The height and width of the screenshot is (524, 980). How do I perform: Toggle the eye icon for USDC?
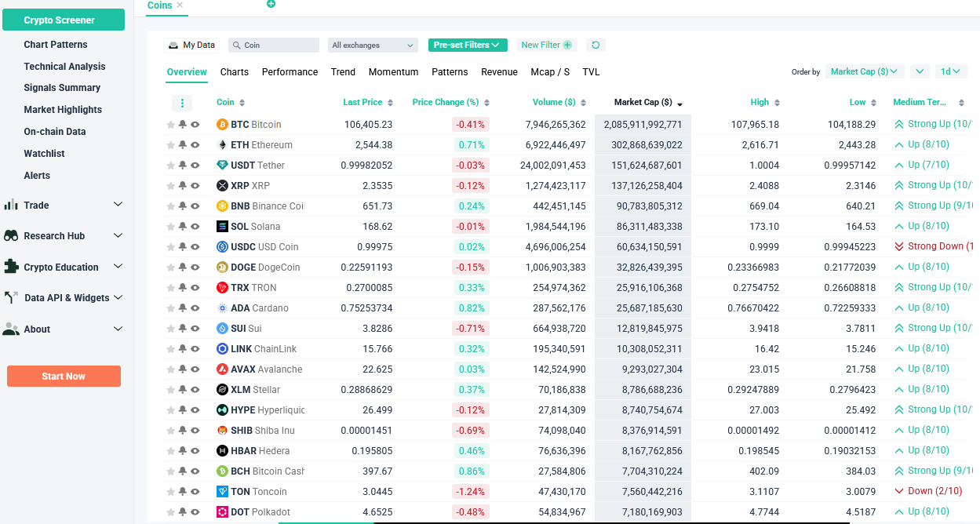click(195, 247)
